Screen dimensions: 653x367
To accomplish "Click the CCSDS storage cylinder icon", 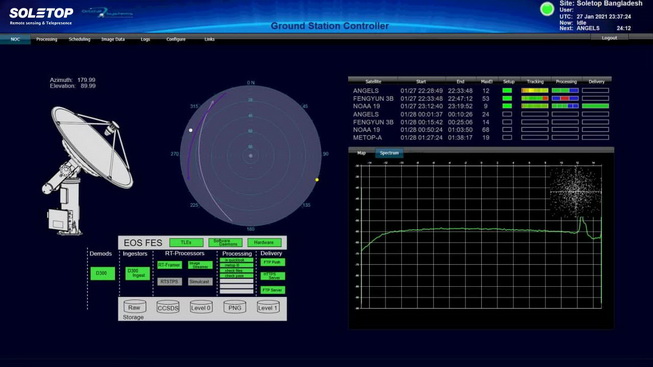I will (x=168, y=307).
